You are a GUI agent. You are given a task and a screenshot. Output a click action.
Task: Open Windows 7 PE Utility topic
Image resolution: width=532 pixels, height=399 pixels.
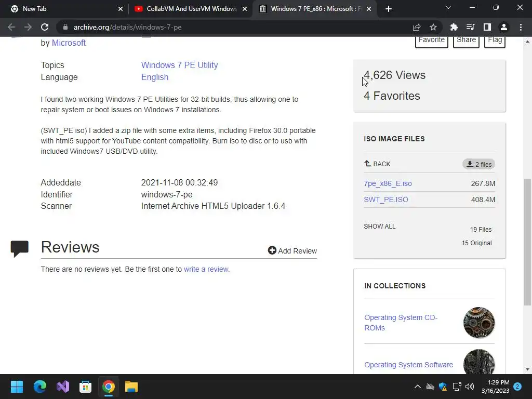point(179,65)
